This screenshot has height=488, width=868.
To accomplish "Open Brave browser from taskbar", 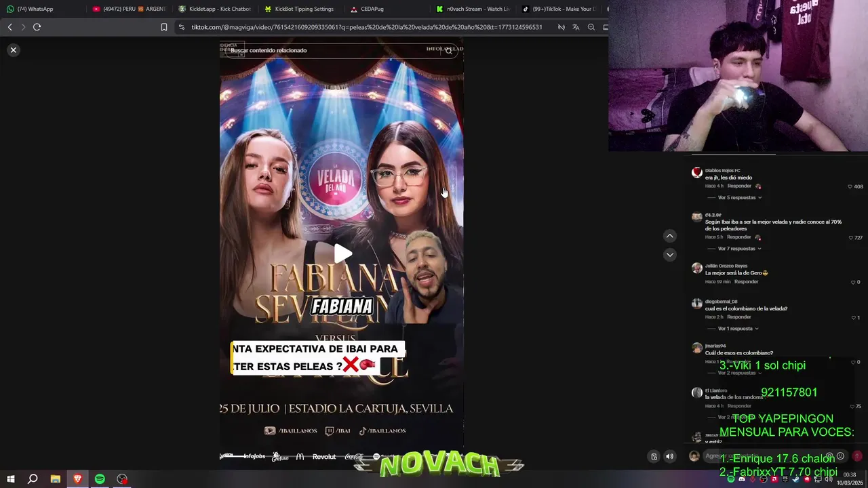I will coord(77,479).
